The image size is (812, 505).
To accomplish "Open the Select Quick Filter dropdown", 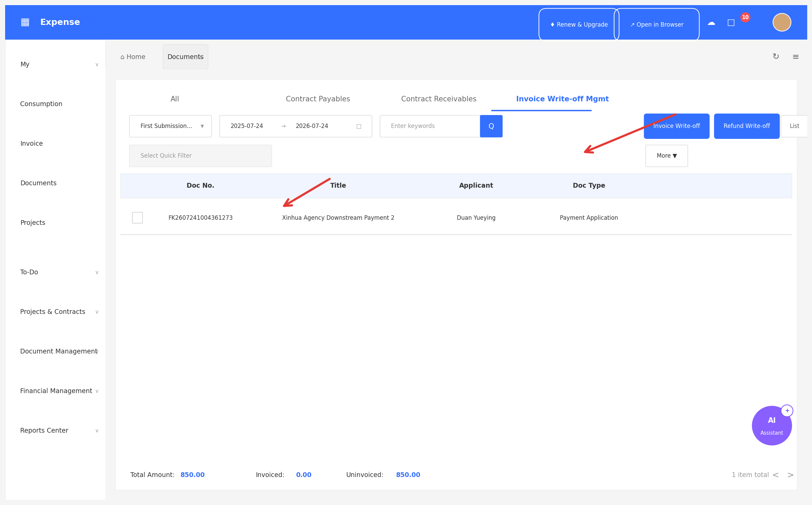I will tap(200, 156).
